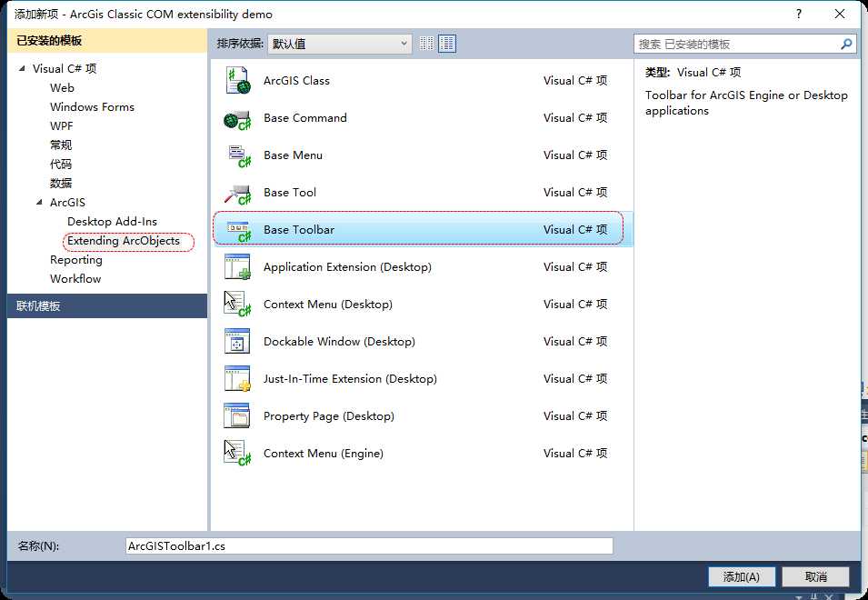
Task: Close the 添加新项 dialog
Action: [839, 14]
